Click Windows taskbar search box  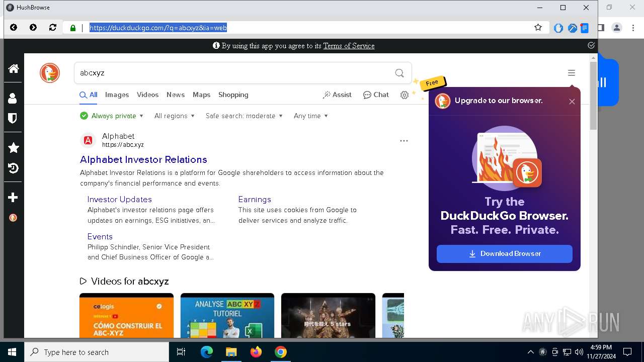[x=97, y=352]
